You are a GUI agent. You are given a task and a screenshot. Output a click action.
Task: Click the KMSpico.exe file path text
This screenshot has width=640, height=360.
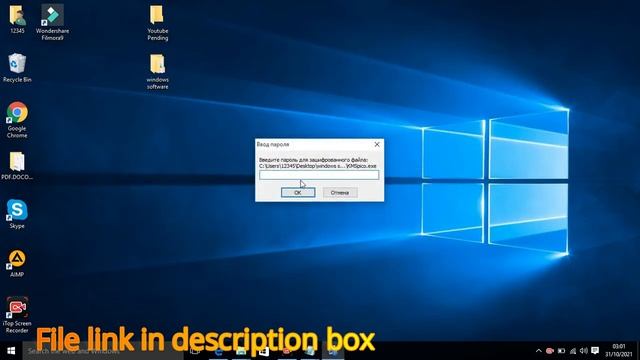click(318, 166)
